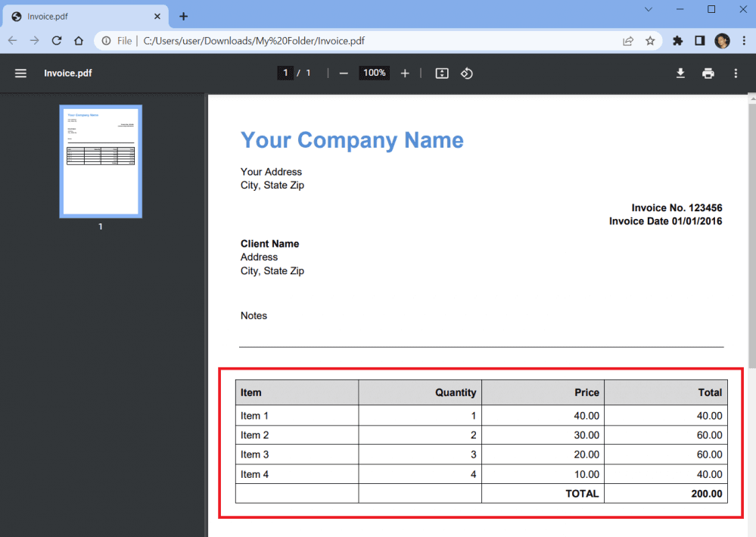Zoom out with the minus button

tap(344, 73)
